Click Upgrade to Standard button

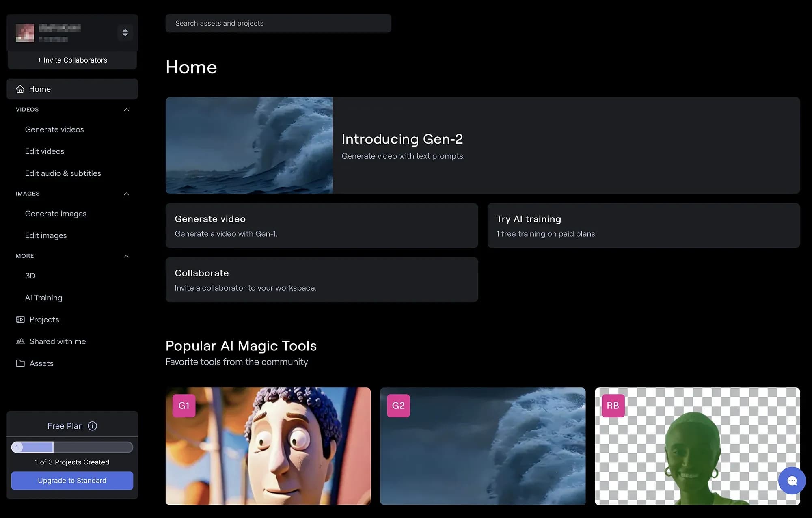pos(72,481)
